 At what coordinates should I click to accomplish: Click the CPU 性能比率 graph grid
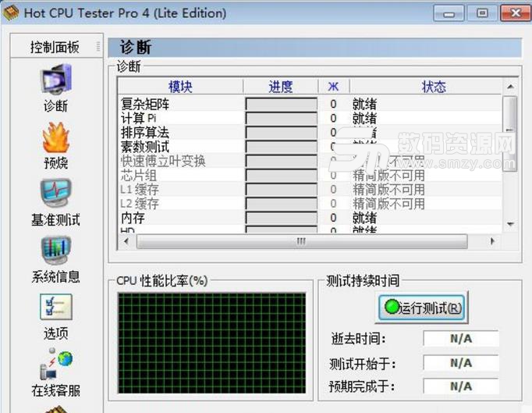pos(211,344)
